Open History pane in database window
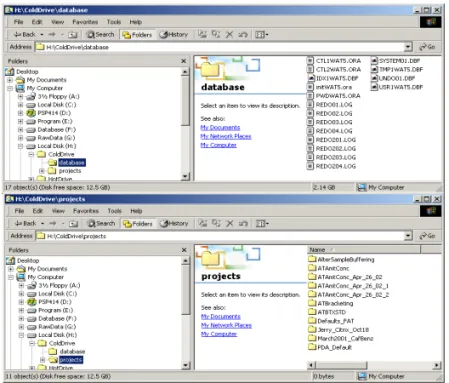 (x=174, y=34)
